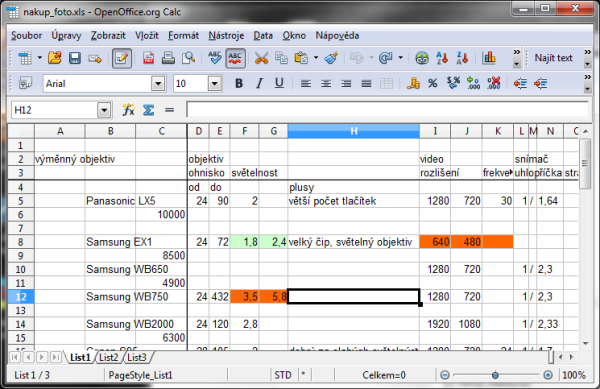Open the Arial font name dropdown
The height and width of the screenshot is (389, 600).
[x=158, y=83]
